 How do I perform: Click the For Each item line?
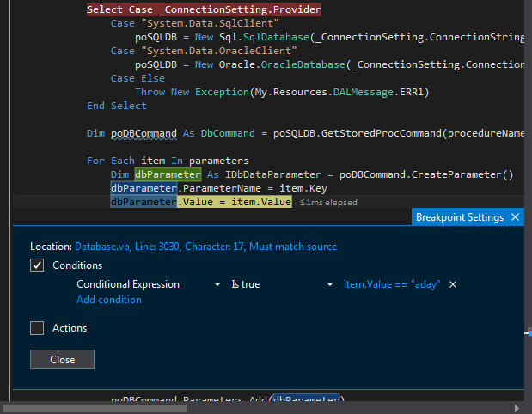(x=167, y=161)
